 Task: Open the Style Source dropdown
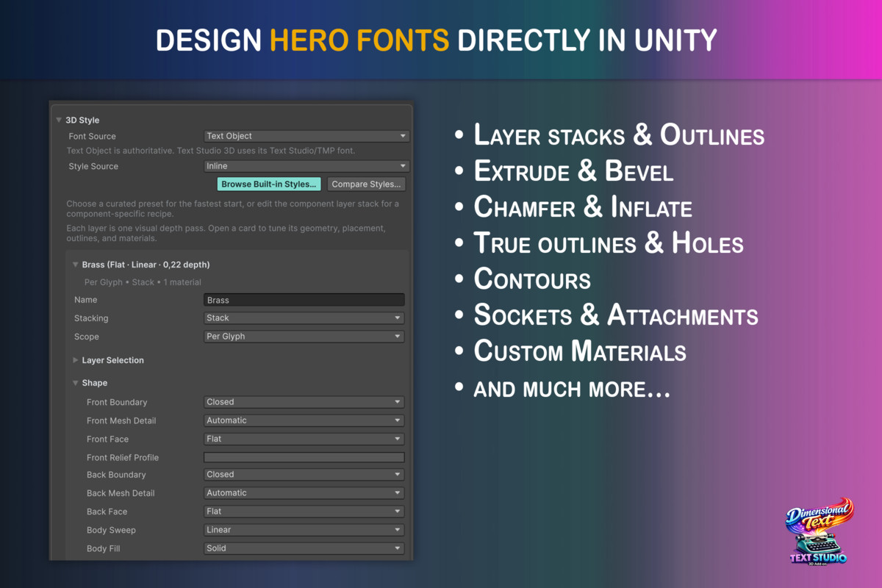point(306,166)
